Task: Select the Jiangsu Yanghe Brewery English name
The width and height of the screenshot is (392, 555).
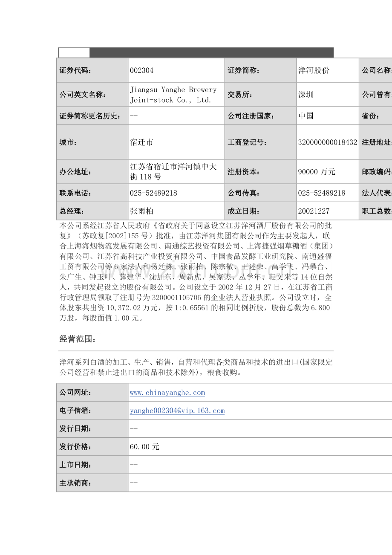Action: (x=173, y=95)
